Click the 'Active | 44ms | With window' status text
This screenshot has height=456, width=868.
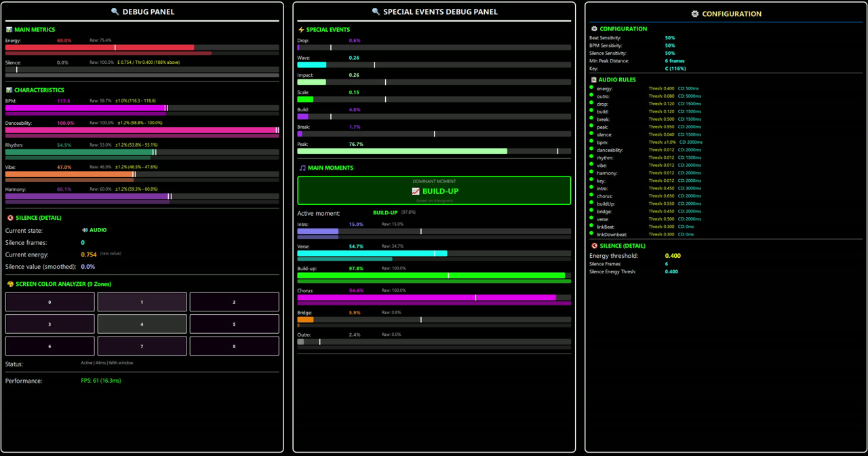coord(107,363)
